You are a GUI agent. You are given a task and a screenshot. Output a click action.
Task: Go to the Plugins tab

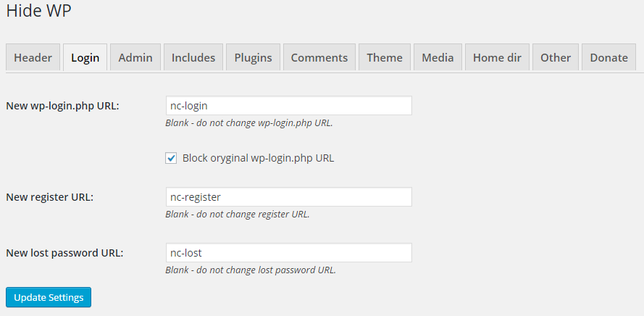pos(253,57)
